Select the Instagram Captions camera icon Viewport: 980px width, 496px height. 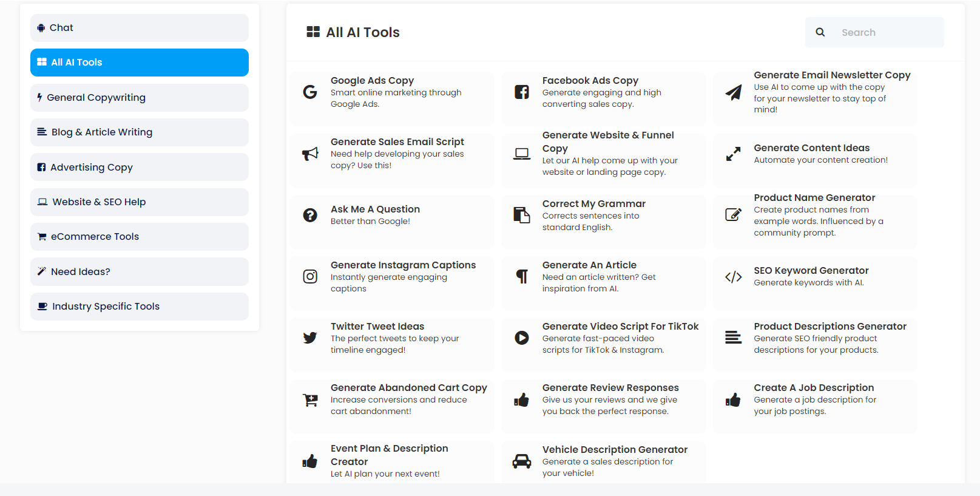click(x=310, y=276)
